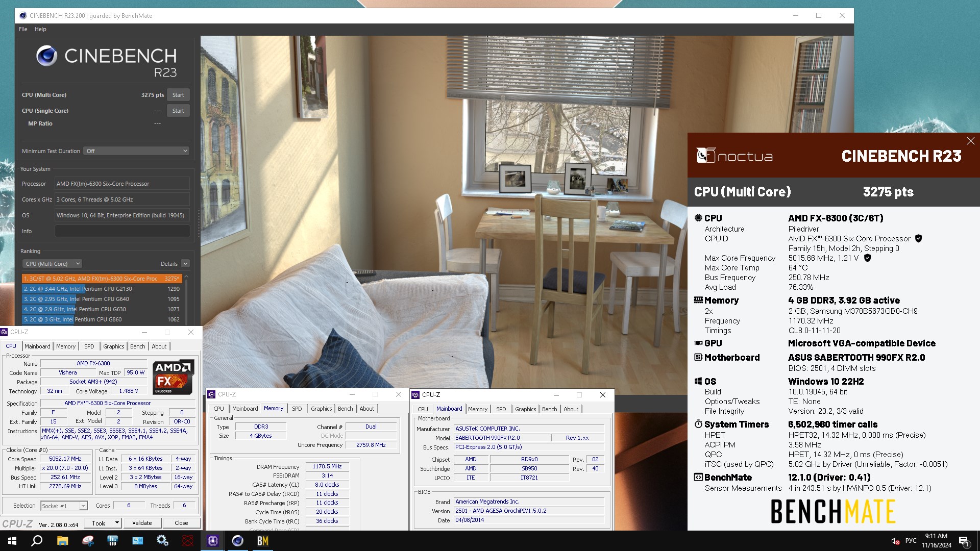
Task: Click the AMD FX logo in CPU-Z
Action: click(x=174, y=377)
